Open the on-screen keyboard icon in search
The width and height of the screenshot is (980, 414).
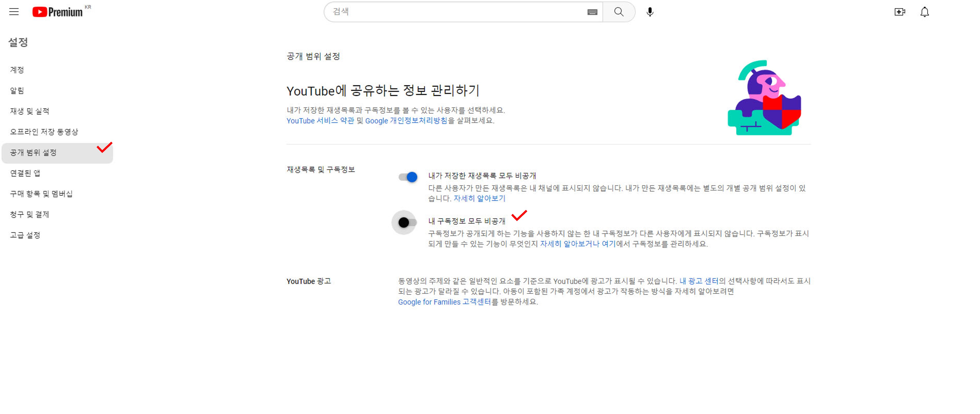click(x=592, y=12)
